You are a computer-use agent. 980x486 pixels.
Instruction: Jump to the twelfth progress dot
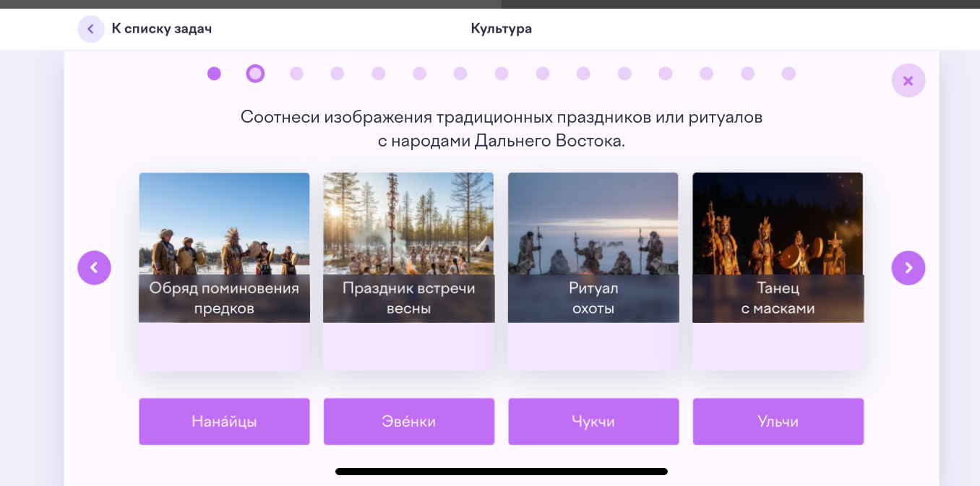666,74
